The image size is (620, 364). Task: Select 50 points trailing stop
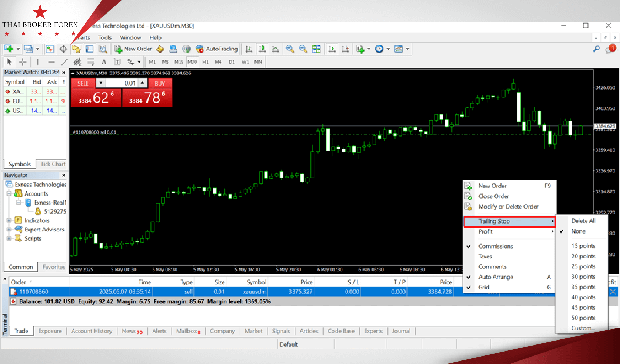tap(582, 318)
